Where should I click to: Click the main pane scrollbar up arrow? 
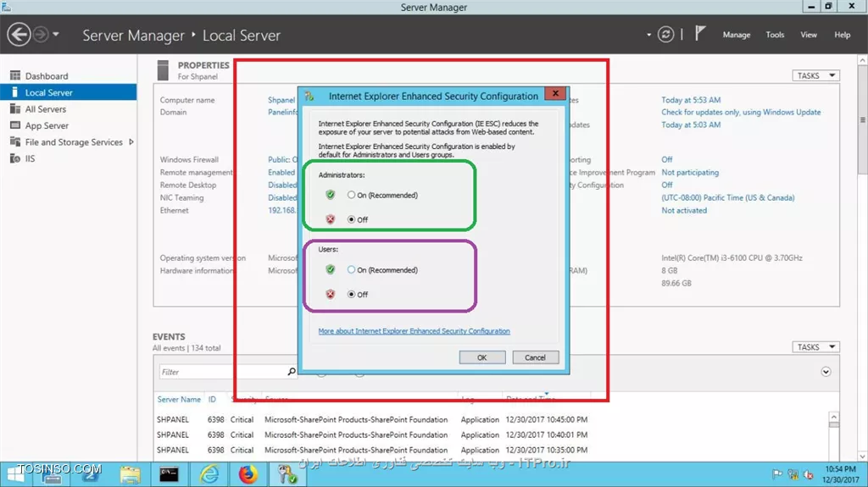point(862,60)
